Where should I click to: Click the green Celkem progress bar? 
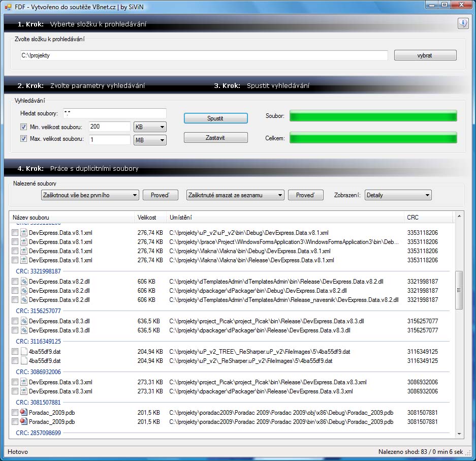click(373, 138)
